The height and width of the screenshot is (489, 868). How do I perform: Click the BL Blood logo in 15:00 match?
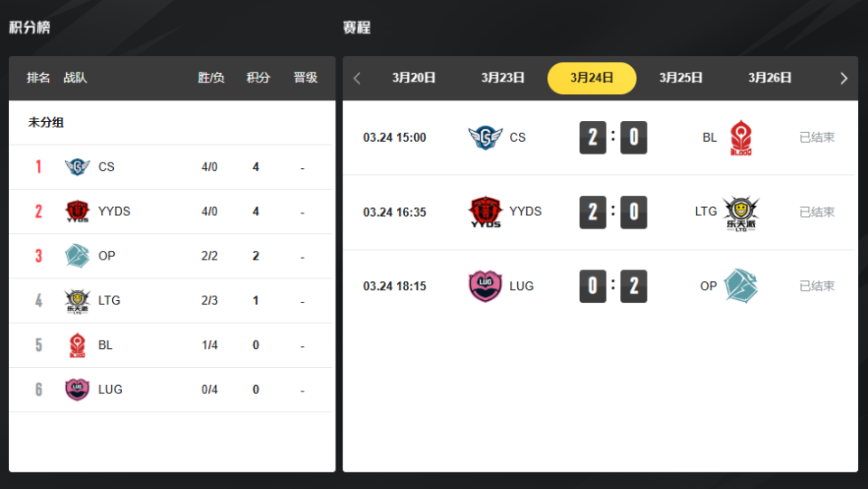pyautogui.click(x=741, y=138)
